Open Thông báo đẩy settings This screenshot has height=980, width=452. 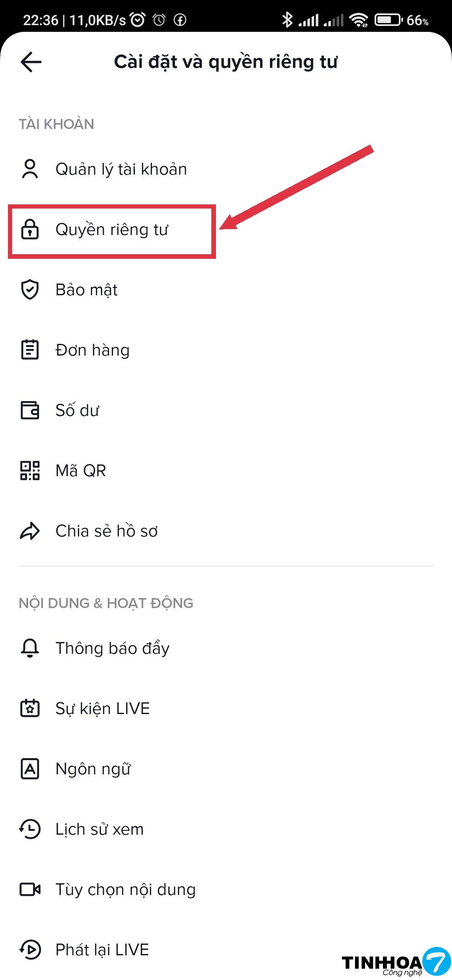[x=113, y=648]
